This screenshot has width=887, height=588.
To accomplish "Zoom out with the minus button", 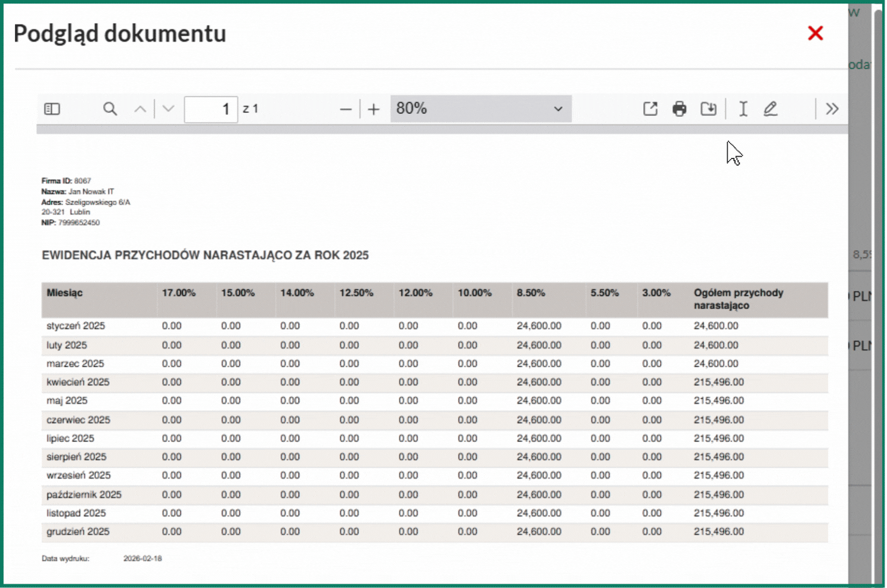I will click(x=346, y=109).
